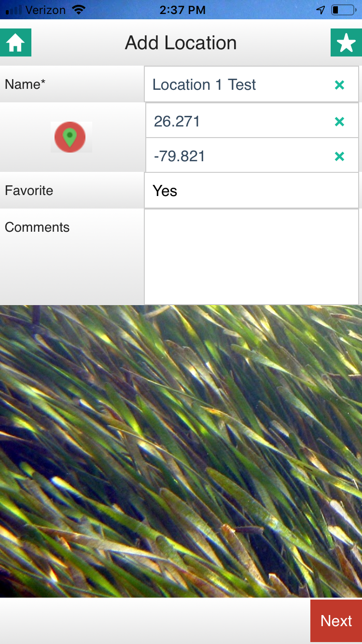Tap the green home icon
362x644 pixels.
[15, 42]
